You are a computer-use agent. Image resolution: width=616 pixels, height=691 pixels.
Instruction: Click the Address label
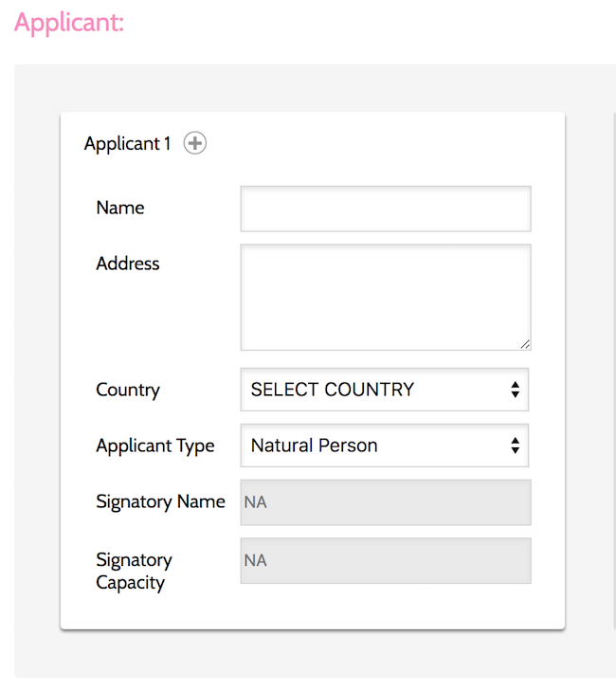(128, 264)
